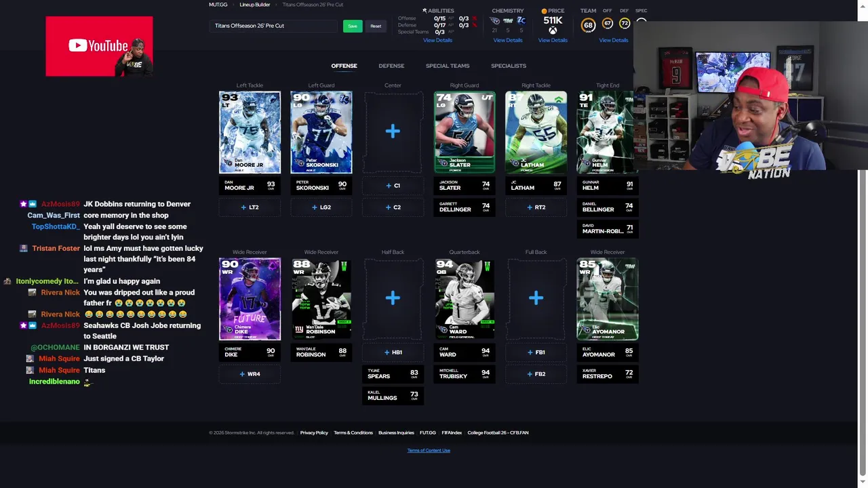View Details under Price
Image resolution: width=868 pixels, height=488 pixels.
pos(553,41)
